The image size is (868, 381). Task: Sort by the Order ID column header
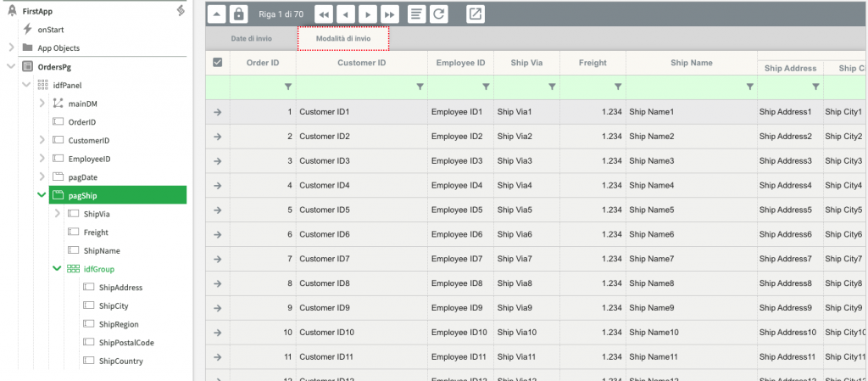click(263, 63)
